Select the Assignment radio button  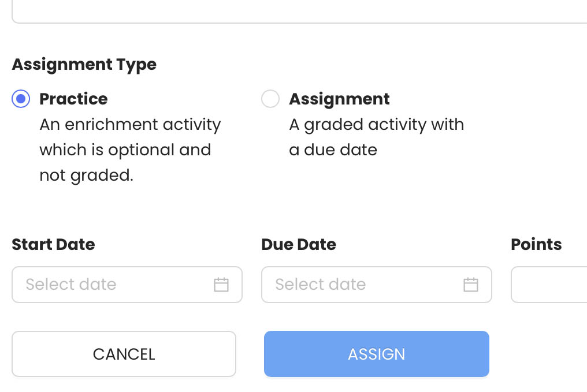270,99
